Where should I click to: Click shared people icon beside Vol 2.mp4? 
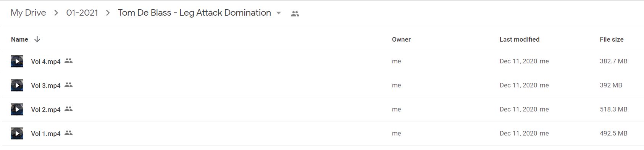coord(68,109)
